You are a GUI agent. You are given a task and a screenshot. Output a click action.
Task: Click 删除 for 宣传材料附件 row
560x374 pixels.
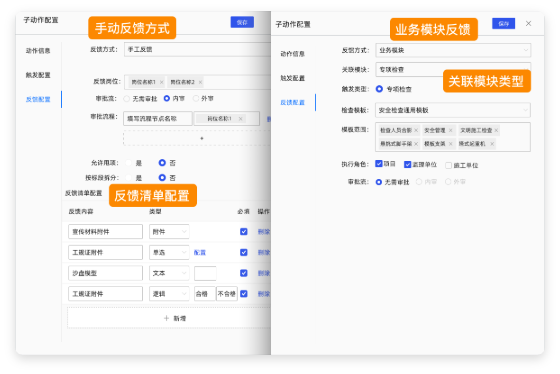click(264, 231)
